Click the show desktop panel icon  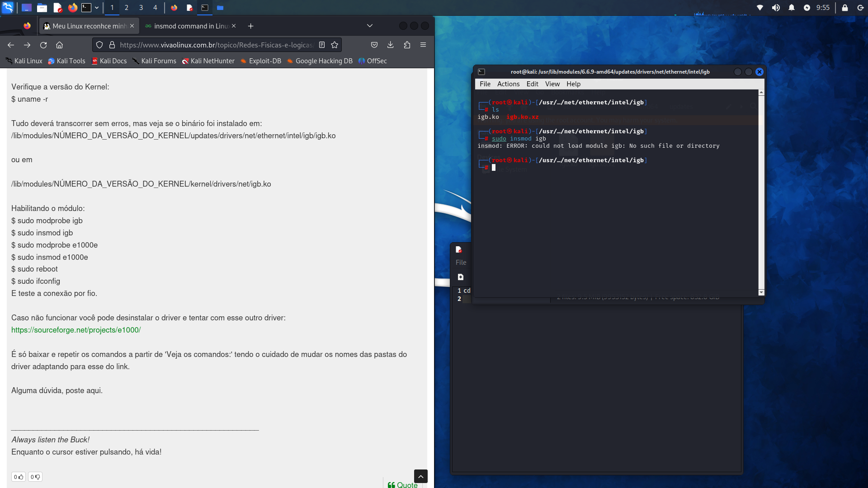click(27, 8)
